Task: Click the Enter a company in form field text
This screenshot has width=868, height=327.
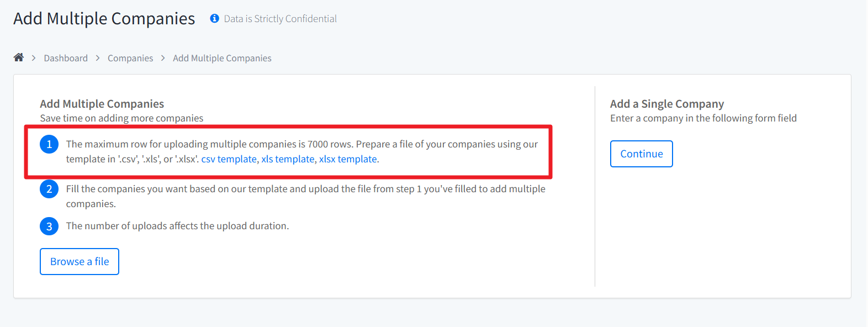Action: (703, 118)
